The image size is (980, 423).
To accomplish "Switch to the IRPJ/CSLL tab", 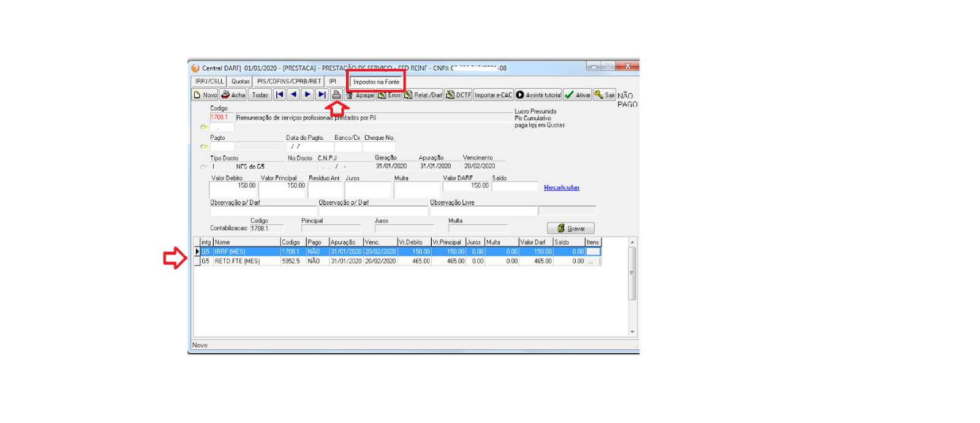I will pos(209,81).
